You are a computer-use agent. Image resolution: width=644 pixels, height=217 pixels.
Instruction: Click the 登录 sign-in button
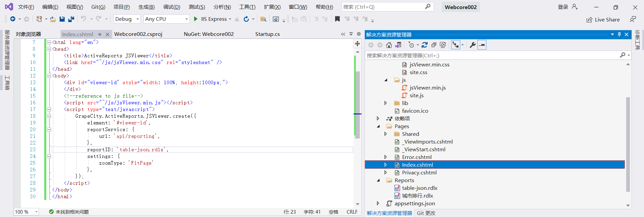(x=567, y=7)
